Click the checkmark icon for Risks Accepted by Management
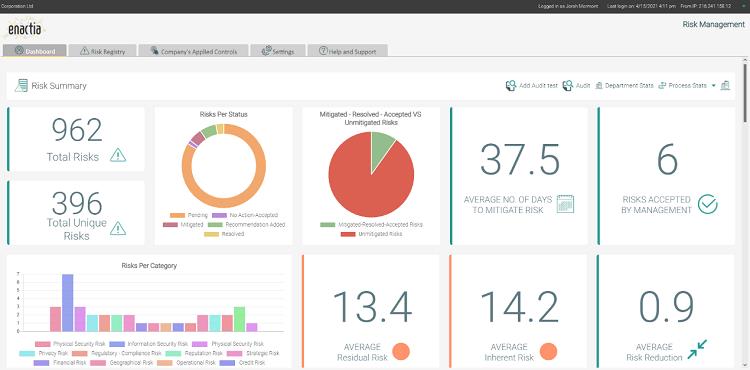Image resolution: width=750 pixels, height=370 pixels. pyautogui.click(x=707, y=204)
